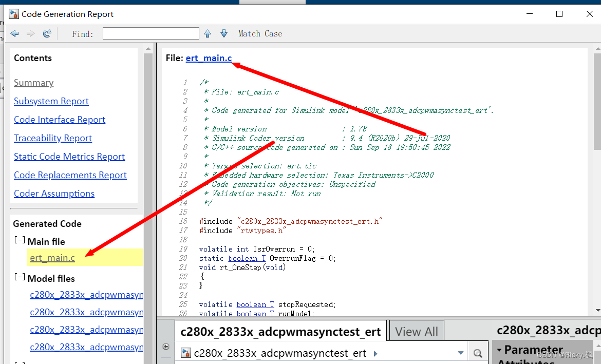Screen dimensions: 601x364
Task: Click the code pane vertical scrollbar thumb
Action: [597, 102]
